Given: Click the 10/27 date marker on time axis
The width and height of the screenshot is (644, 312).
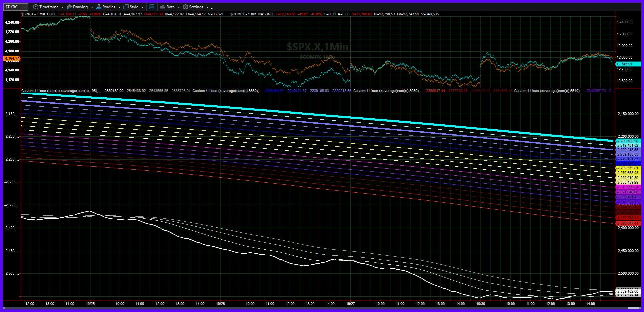Looking at the screenshot, I should (x=350, y=304).
